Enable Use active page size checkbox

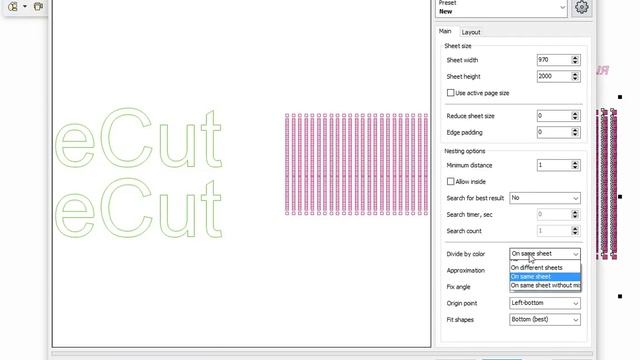(x=450, y=93)
